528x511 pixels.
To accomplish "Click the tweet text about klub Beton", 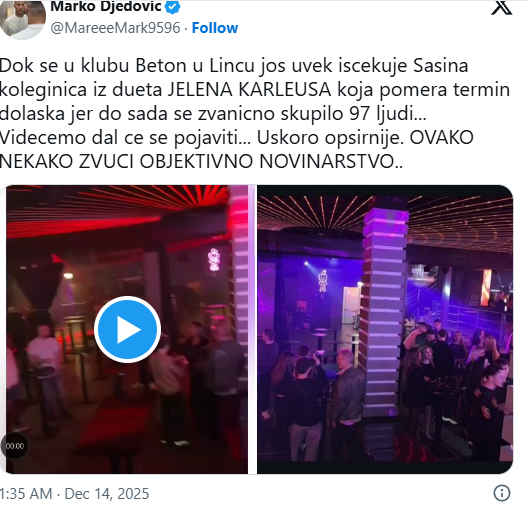I will coord(255,113).
